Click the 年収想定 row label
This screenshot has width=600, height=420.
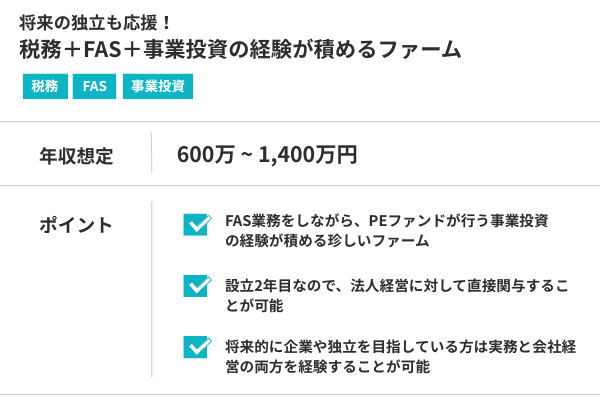[x=75, y=155]
